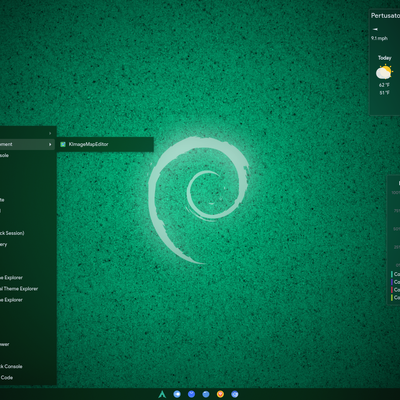Click the yellow-green legend swatch in the monitor widget

pyautogui.click(x=392, y=297)
